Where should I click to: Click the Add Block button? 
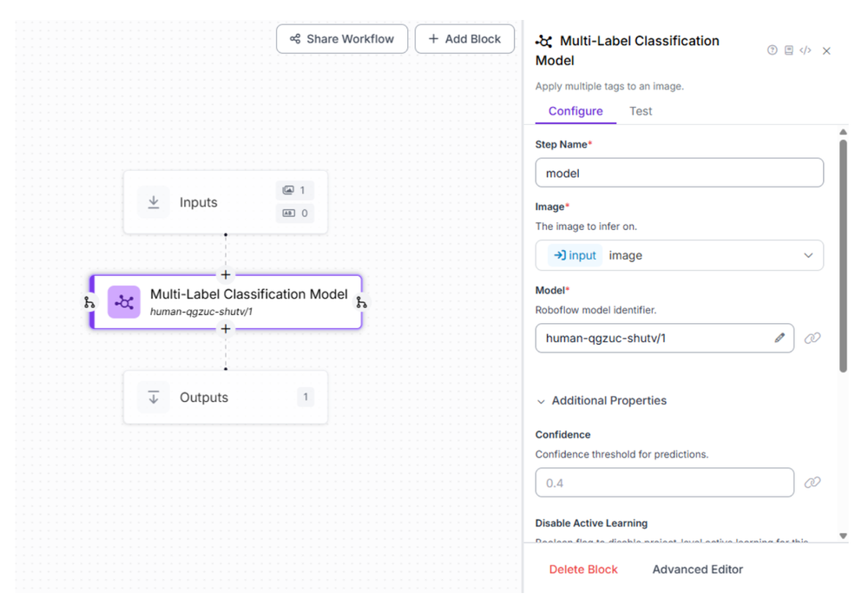pos(464,38)
